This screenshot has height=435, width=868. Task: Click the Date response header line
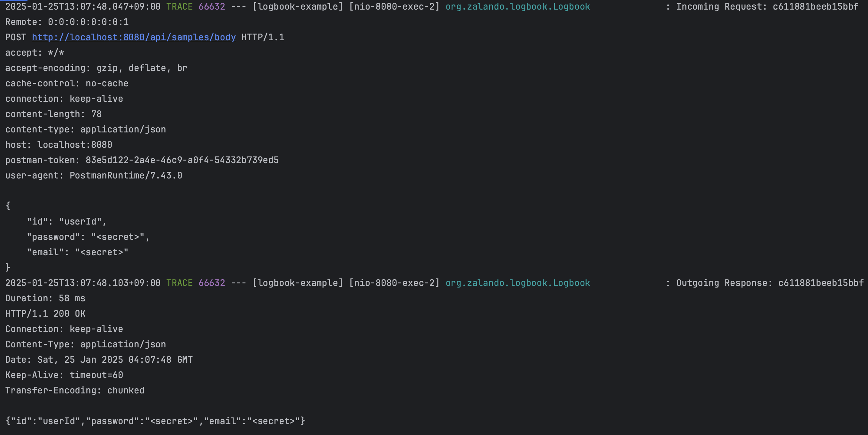coord(99,360)
